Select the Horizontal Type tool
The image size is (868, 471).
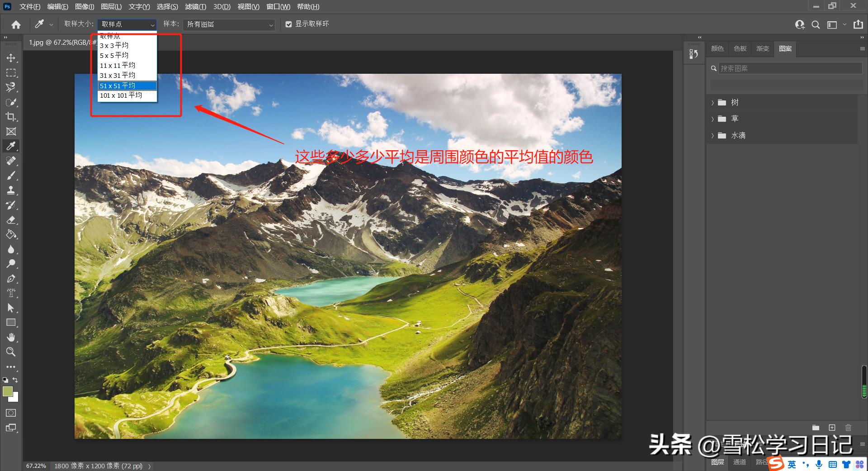11,293
